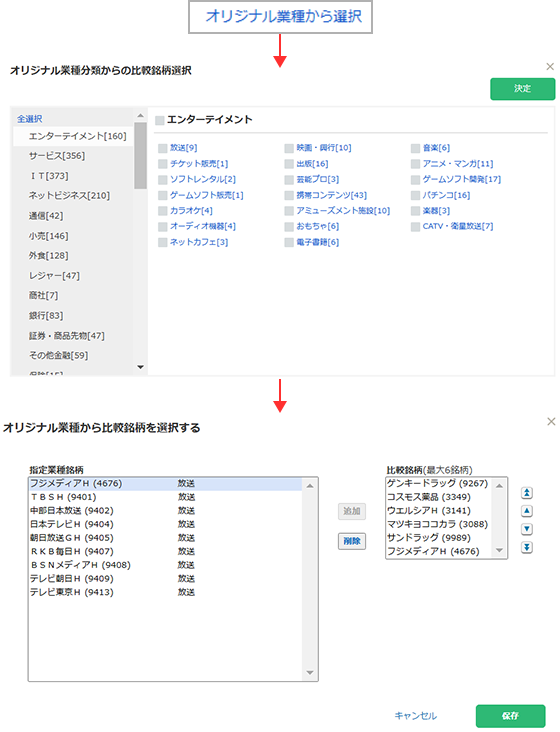Move selected stock to bottom icon

click(526, 547)
